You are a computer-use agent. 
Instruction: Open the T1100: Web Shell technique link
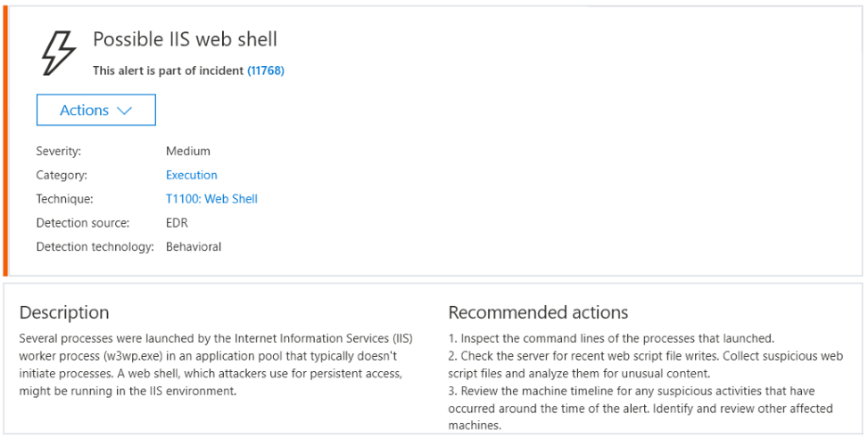tap(211, 199)
